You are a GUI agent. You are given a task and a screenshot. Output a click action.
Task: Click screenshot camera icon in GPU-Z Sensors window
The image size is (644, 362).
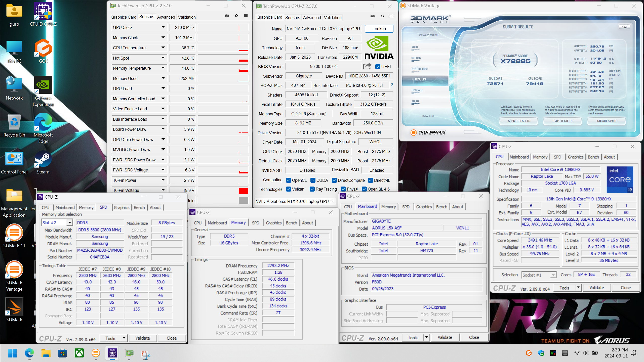[227, 16]
